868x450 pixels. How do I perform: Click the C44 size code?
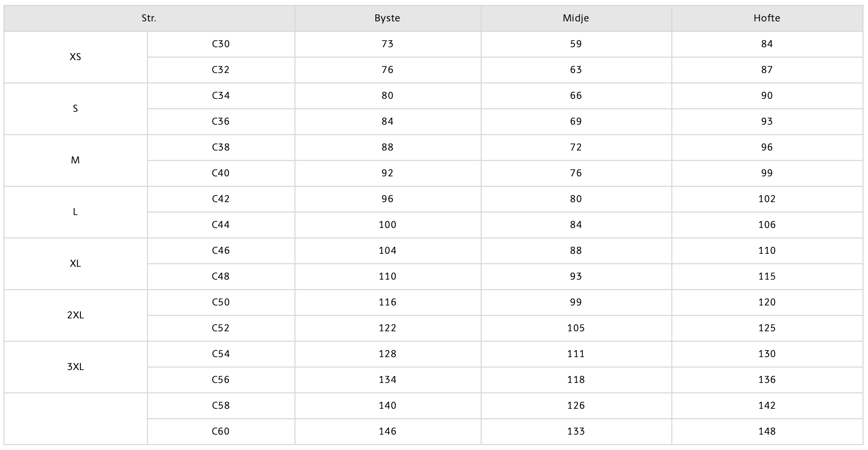[221, 225]
